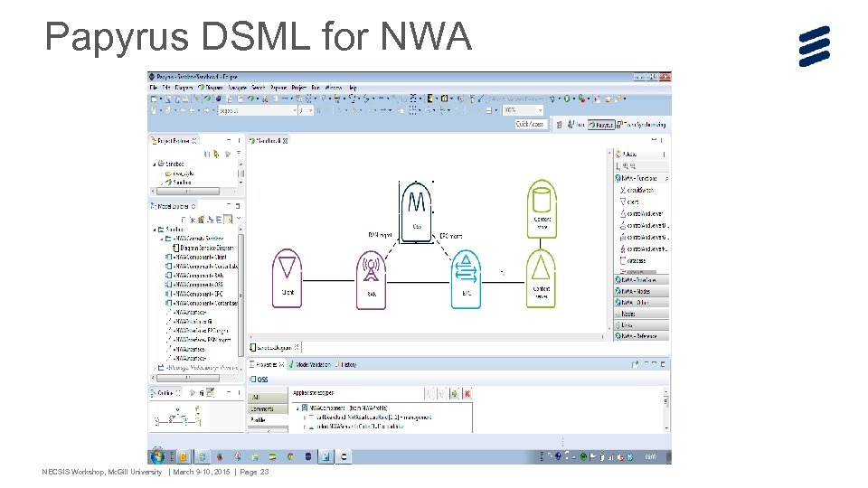Select Sandbox Diagram bottom tab
The image size is (868, 488).
[274, 347]
